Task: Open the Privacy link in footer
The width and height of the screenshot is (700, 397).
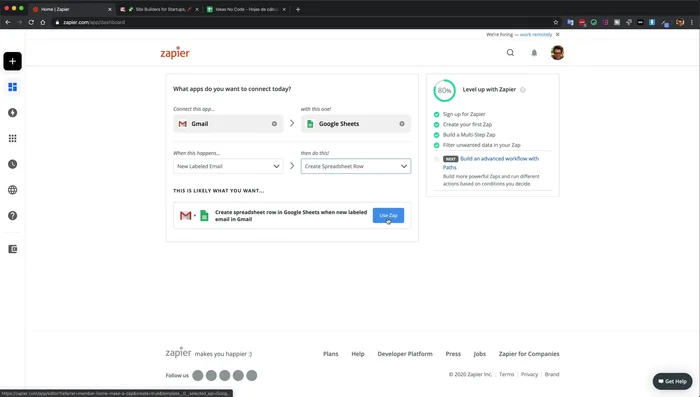Action: (x=529, y=374)
